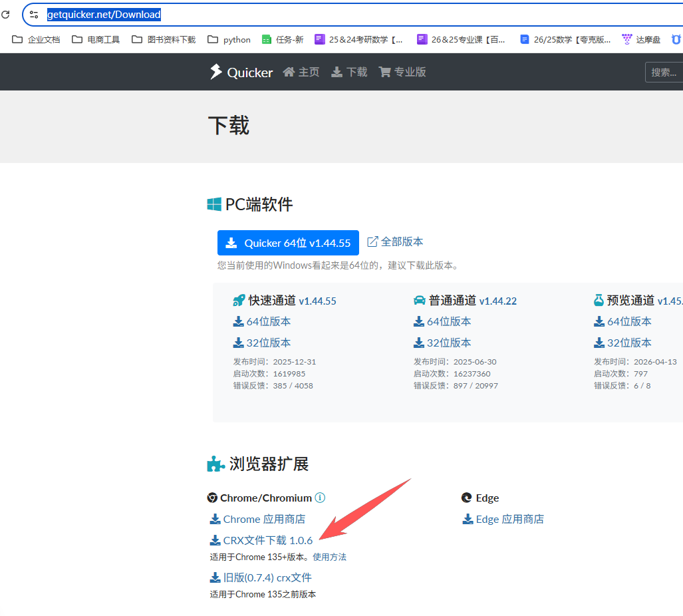Click the Quicker lightning logo icon
The width and height of the screenshot is (683, 616).
[x=215, y=72]
